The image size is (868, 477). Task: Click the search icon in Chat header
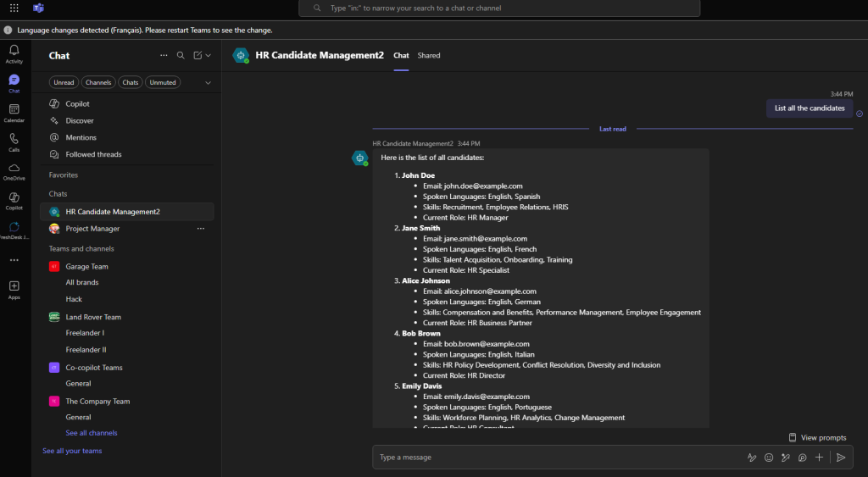[x=181, y=56]
